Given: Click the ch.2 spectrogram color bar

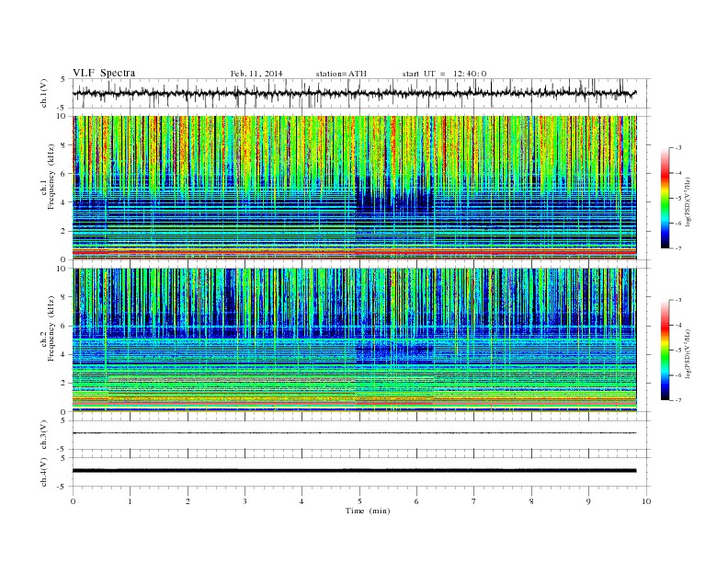Looking at the screenshot, I should point(665,350).
